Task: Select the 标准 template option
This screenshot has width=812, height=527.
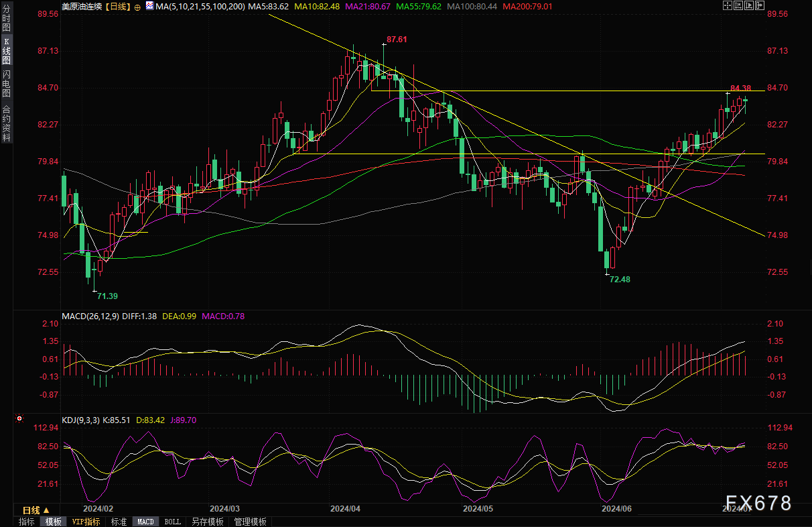Action: tap(119, 522)
